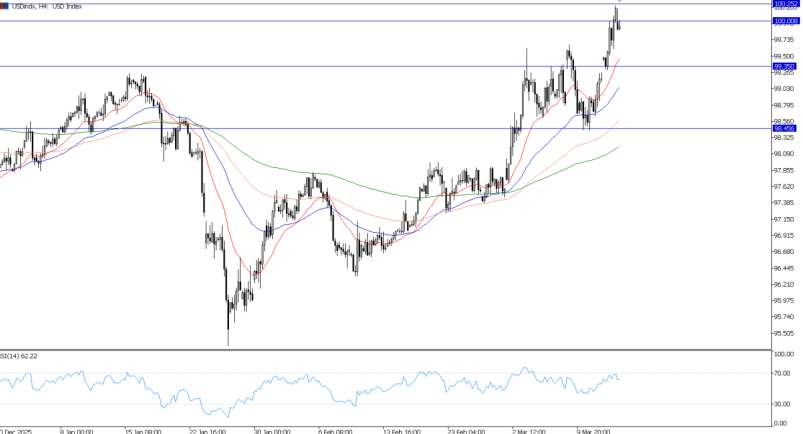This screenshot has width=803, height=434.
Task: Click the 99.500 value on the price axis
Action: click(784, 56)
